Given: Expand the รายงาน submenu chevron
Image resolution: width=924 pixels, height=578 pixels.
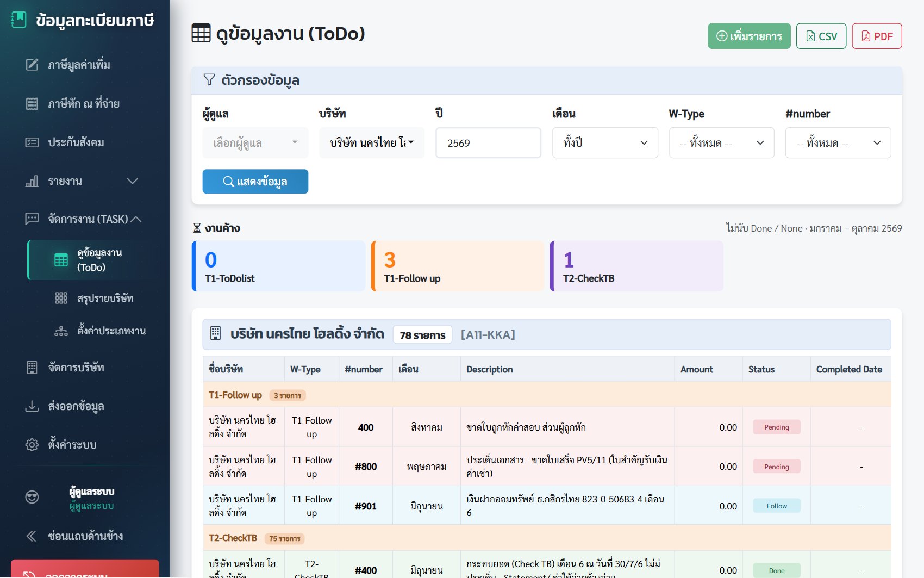Looking at the screenshot, I should 133,181.
